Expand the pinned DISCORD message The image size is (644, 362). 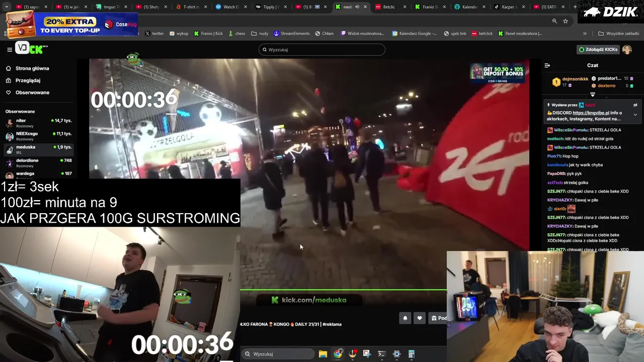click(x=635, y=115)
